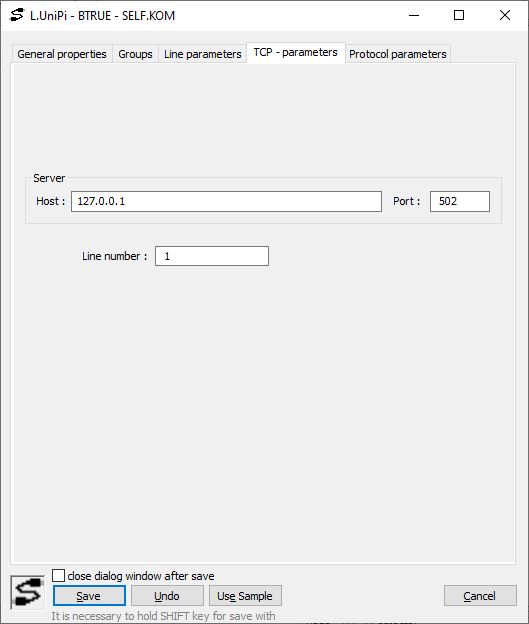Show the Protocol parameters tab
The image size is (529, 624).
click(398, 54)
